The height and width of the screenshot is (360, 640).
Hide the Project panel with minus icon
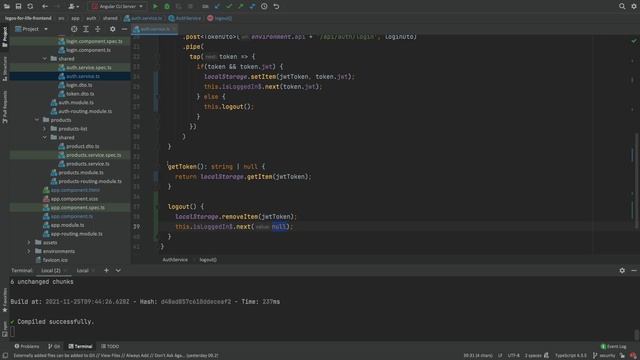(x=124, y=29)
